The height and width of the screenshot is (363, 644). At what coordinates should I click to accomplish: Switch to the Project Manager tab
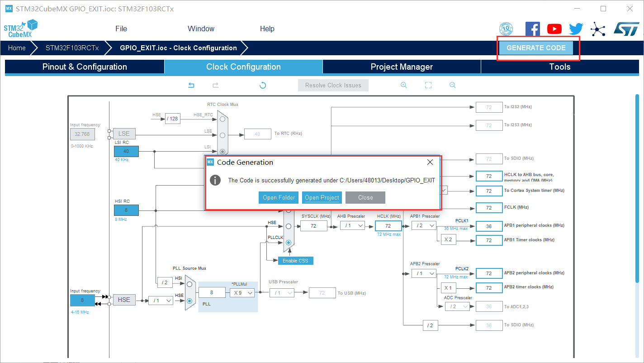pos(402,67)
